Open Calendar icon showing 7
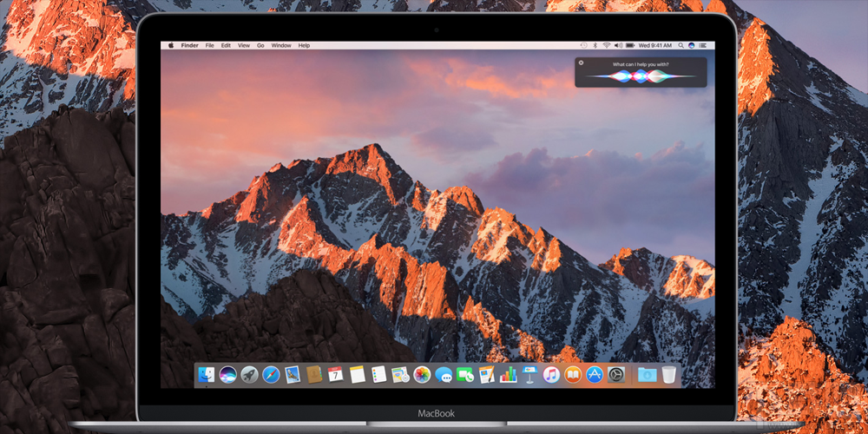 tap(335, 375)
